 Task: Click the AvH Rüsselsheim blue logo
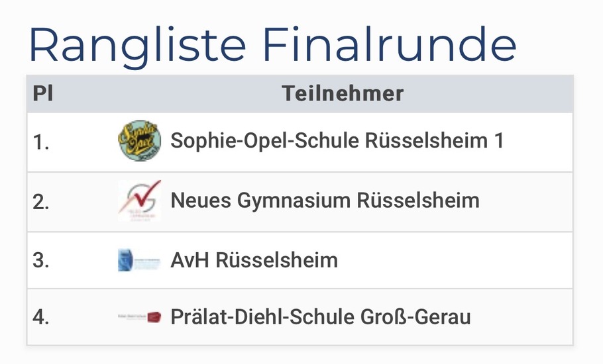pyautogui.click(x=139, y=260)
